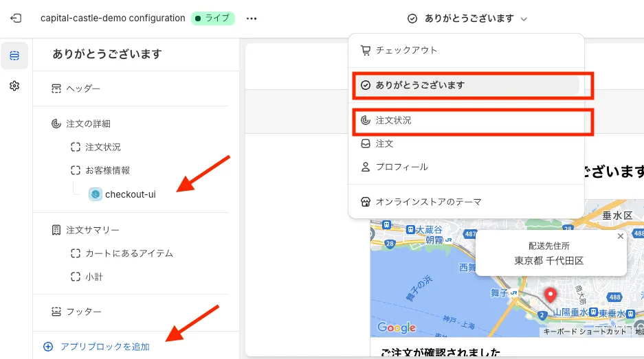
Task: Click アプリブロックを追加 link
Action: click(x=104, y=347)
